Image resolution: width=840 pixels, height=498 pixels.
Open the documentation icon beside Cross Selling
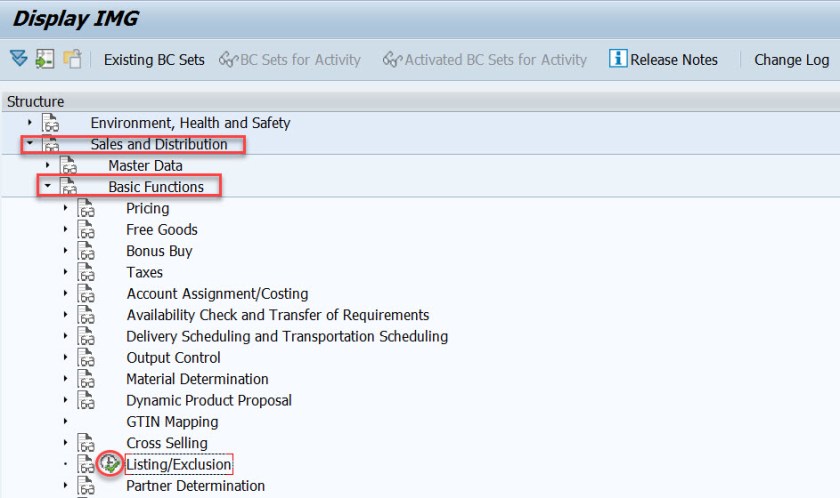pyautogui.click(x=87, y=443)
